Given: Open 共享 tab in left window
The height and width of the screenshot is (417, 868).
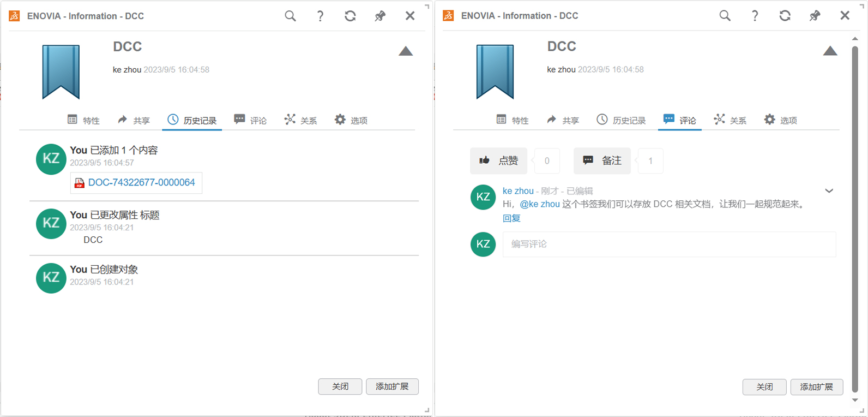Looking at the screenshot, I should 134,120.
